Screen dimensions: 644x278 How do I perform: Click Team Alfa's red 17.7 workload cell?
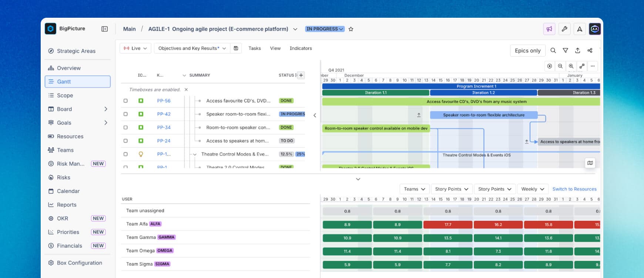point(448,224)
